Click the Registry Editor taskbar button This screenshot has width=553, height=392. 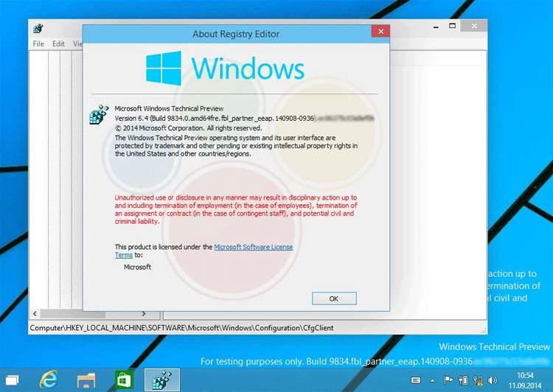click(x=161, y=379)
